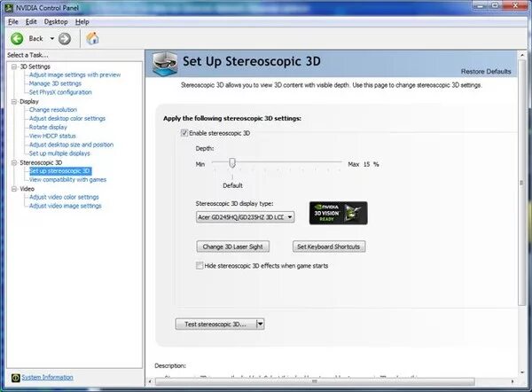The image size is (532, 392).
Task: Select Set up stereoscopic 3D item
Action: [60, 170]
